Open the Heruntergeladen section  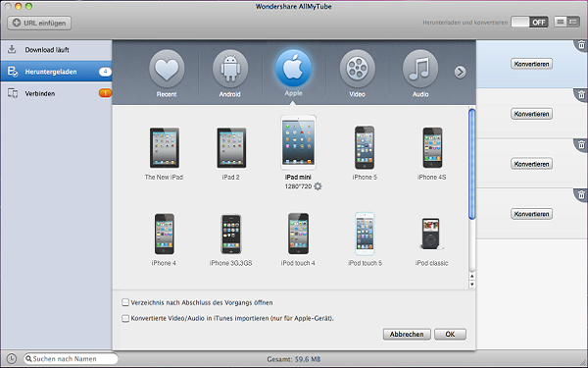56,72
